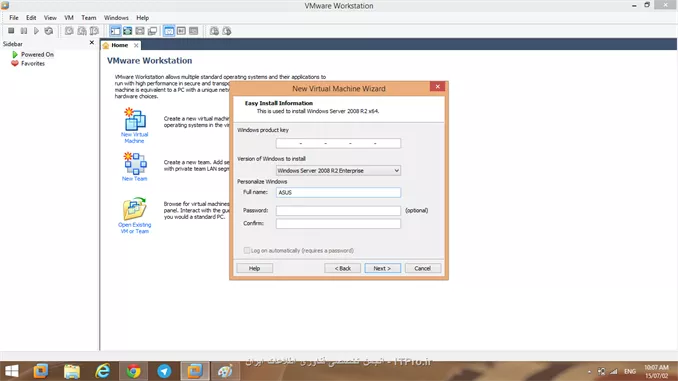678x381 pixels.
Task: Select the Summary view toolbar icon
Action: click(169, 31)
